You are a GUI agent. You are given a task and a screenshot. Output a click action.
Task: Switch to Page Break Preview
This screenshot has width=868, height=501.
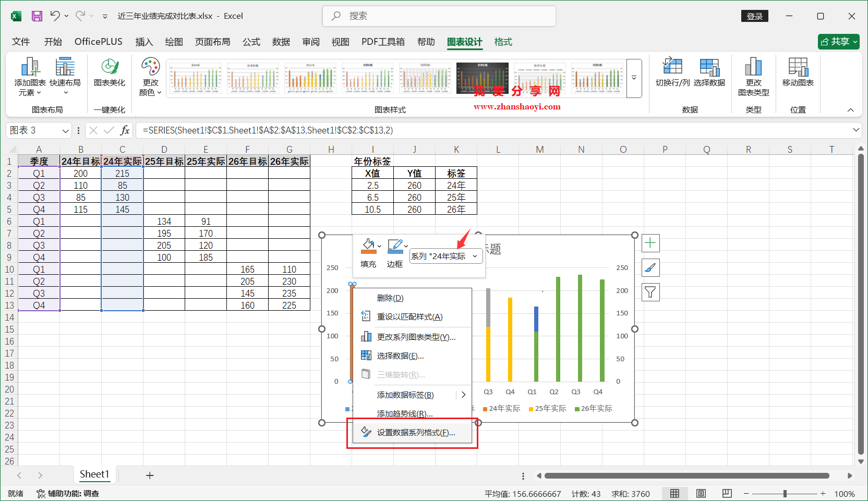(x=727, y=494)
